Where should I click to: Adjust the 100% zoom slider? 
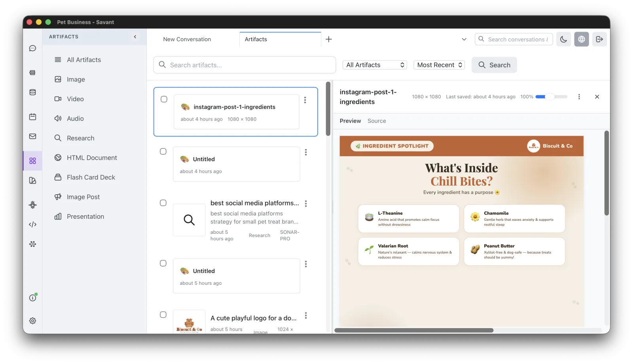(x=551, y=97)
